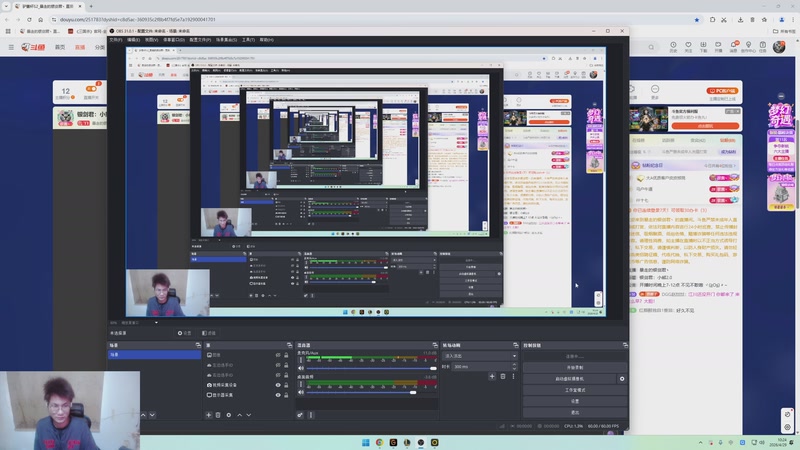The height and width of the screenshot is (450, 800).
Task: Open OBS Edit (编辑) menu
Action: (x=134, y=40)
